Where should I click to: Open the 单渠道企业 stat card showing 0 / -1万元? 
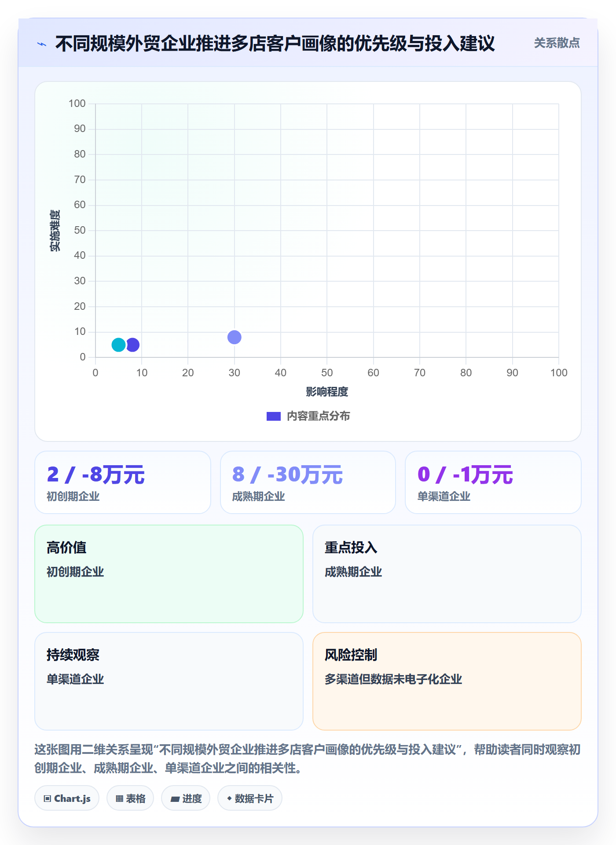pyautogui.click(x=493, y=482)
